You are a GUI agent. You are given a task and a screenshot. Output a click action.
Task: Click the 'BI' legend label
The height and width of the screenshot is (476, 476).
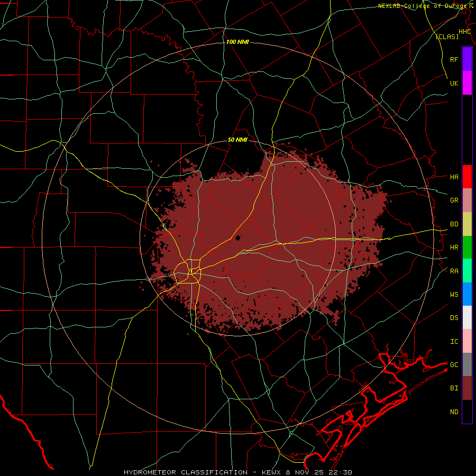pos(454,388)
